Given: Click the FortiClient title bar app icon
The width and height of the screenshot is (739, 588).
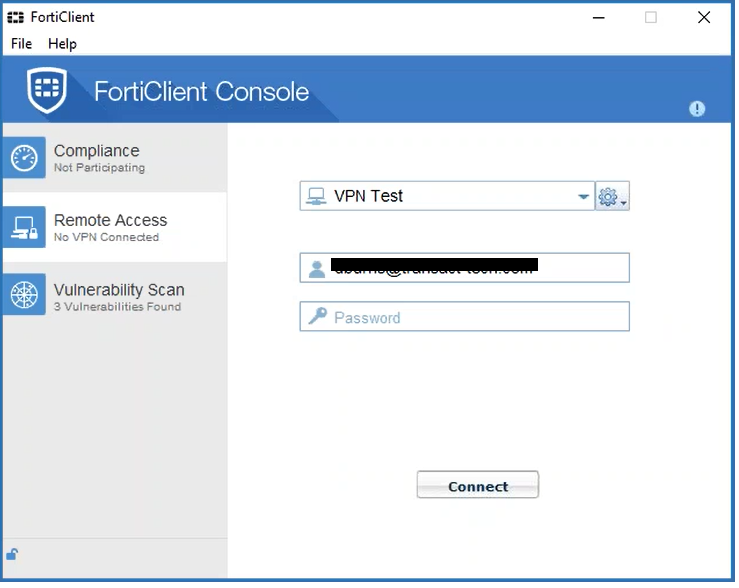Looking at the screenshot, I should point(15,18).
